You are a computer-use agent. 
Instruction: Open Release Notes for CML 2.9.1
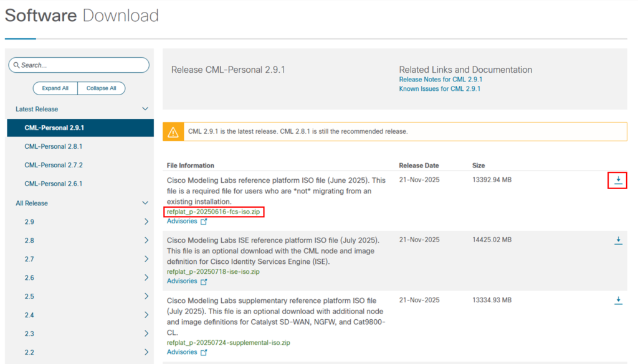point(440,80)
